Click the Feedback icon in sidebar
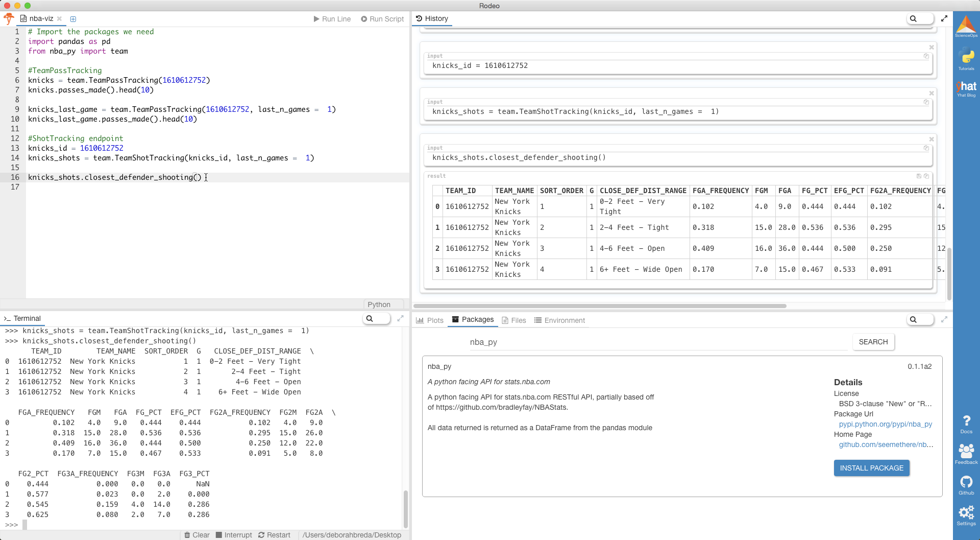Image resolution: width=980 pixels, height=540 pixels. pos(966,454)
